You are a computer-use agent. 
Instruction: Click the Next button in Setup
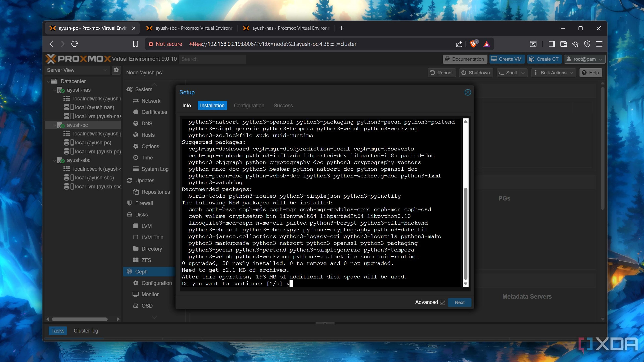tap(460, 302)
